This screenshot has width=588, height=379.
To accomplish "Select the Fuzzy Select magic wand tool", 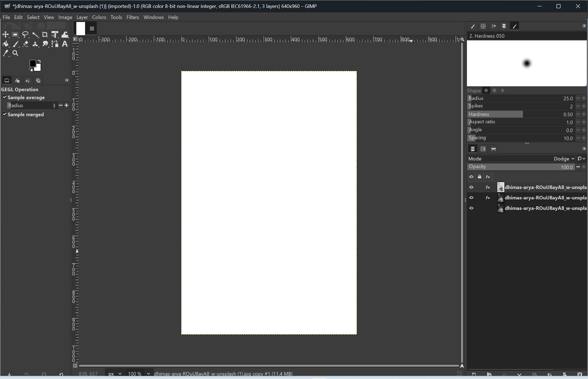I will pos(35,35).
